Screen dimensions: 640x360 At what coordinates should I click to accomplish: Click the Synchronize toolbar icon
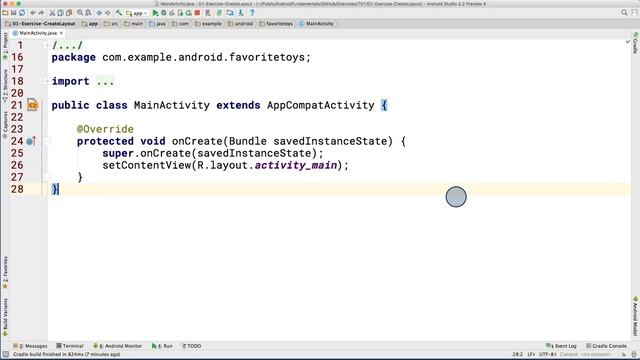pyautogui.click(x=22, y=13)
